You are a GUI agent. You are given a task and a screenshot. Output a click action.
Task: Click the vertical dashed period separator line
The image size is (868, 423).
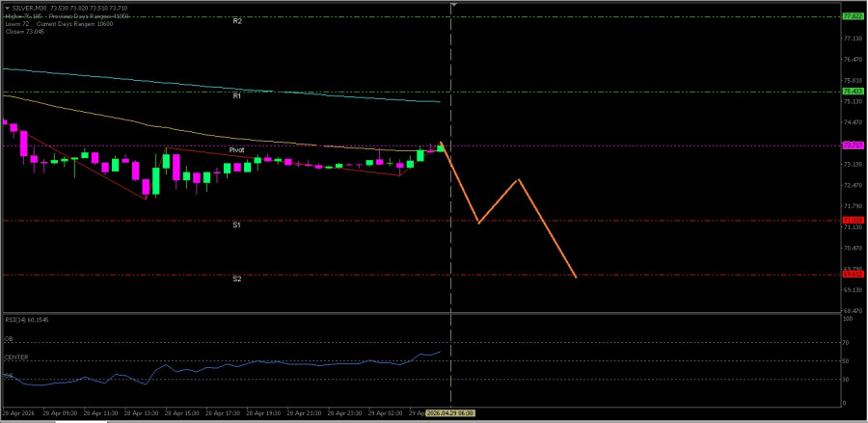click(450, 241)
